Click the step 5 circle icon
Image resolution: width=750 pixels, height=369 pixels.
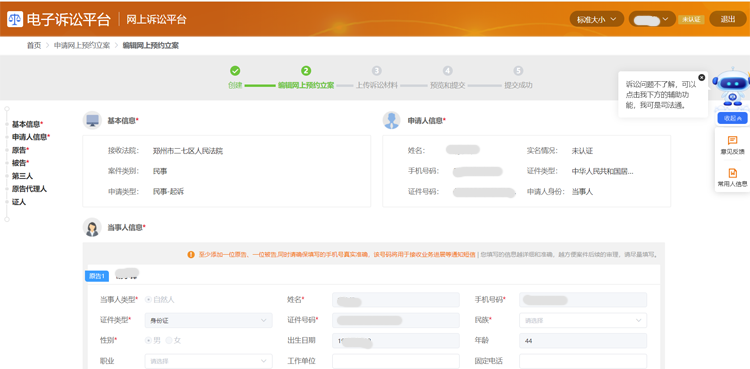tap(518, 71)
